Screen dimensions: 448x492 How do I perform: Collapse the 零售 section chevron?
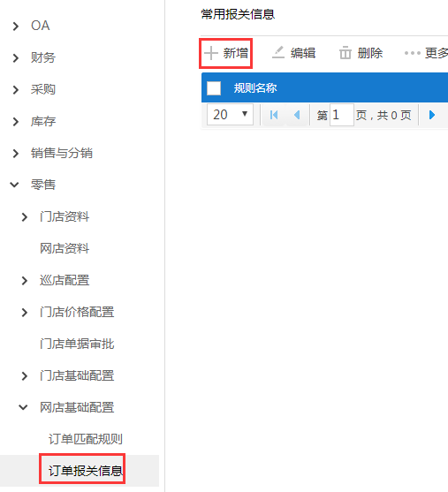coord(14,185)
